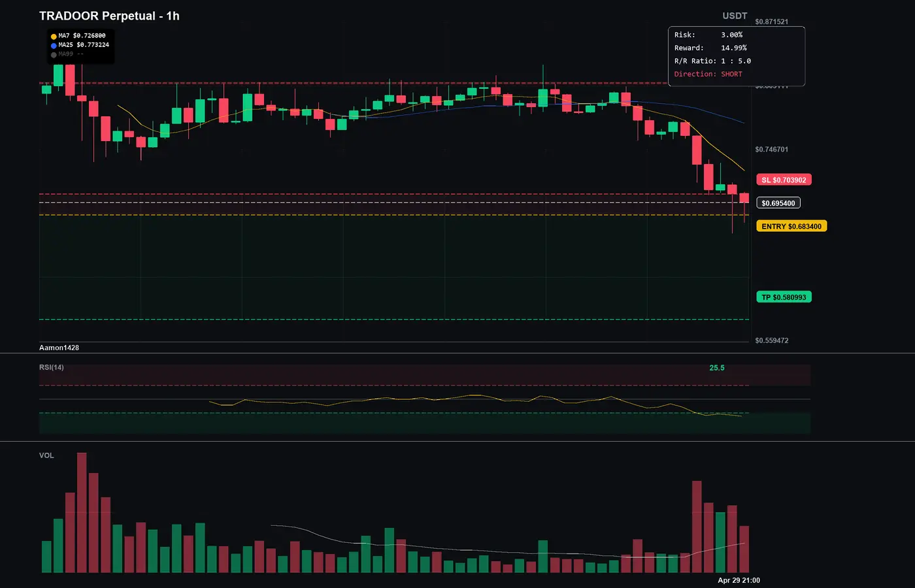Click the yellow MA7 legend dot
Screen dimensions: 915x588
coord(54,37)
